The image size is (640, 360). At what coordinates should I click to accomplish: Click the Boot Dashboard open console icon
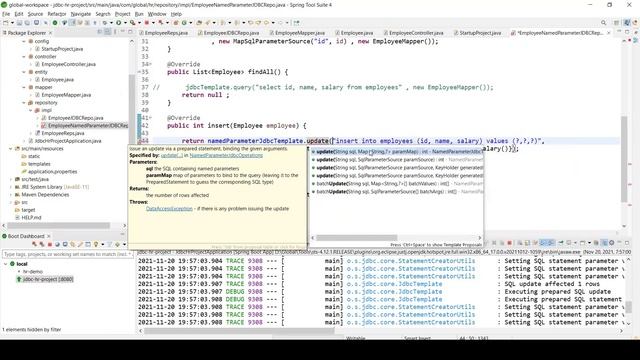65,244
